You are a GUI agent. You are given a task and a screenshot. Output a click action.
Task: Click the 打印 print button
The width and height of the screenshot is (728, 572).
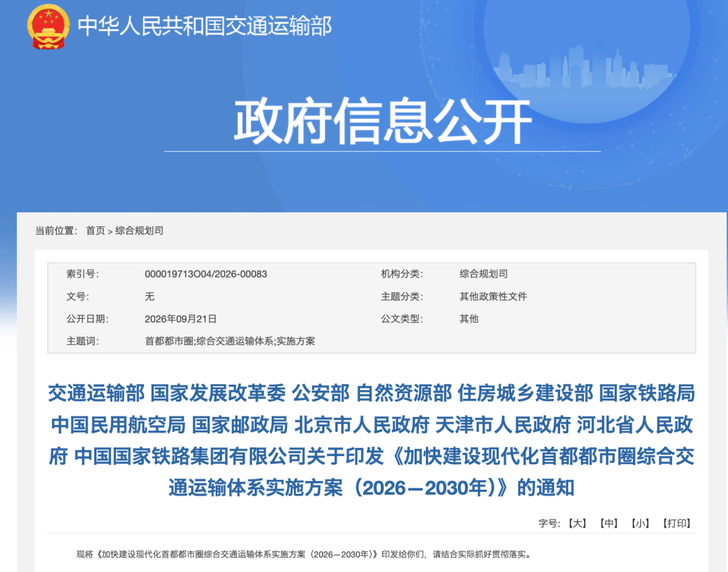pyautogui.click(x=677, y=523)
